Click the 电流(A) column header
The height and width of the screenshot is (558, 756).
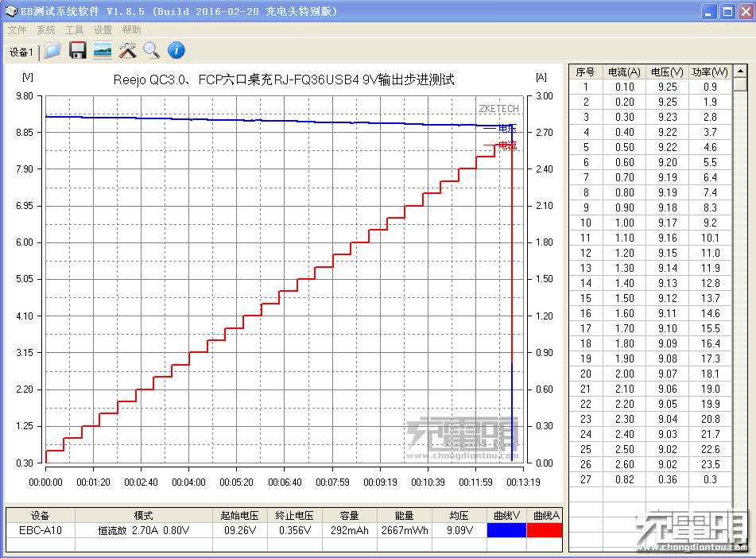click(x=624, y=72)
